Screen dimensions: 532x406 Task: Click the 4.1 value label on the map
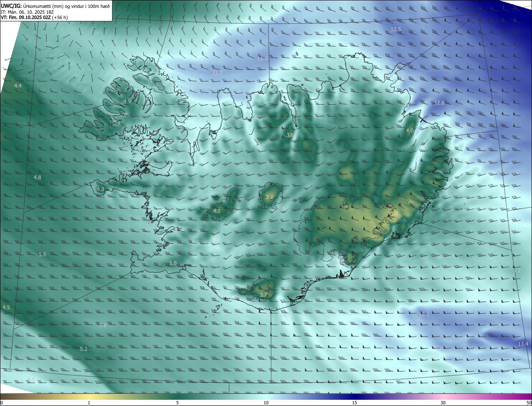(217, 211)
